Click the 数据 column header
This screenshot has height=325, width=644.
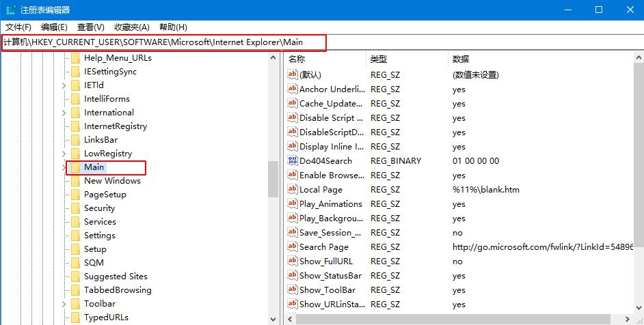[460, 59]
